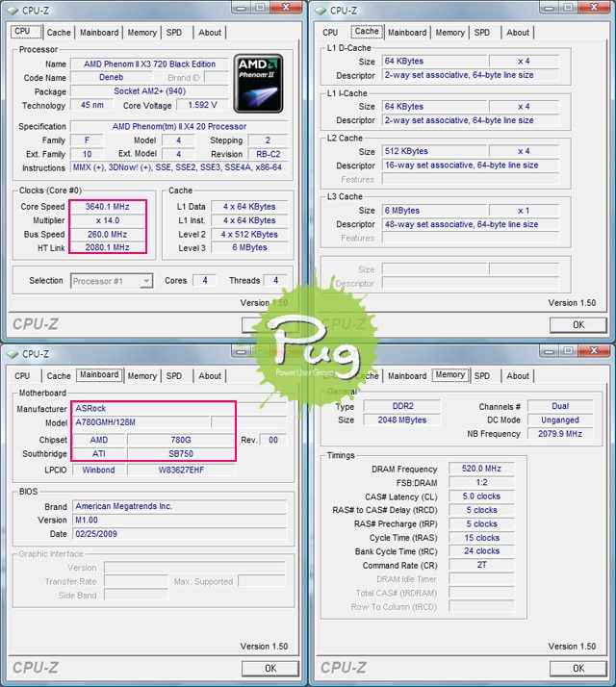The image size is (616, 687).
Task: Click the multiplier value 'x 14.0'
Action: pyautogui.click(x=108, y=220)
